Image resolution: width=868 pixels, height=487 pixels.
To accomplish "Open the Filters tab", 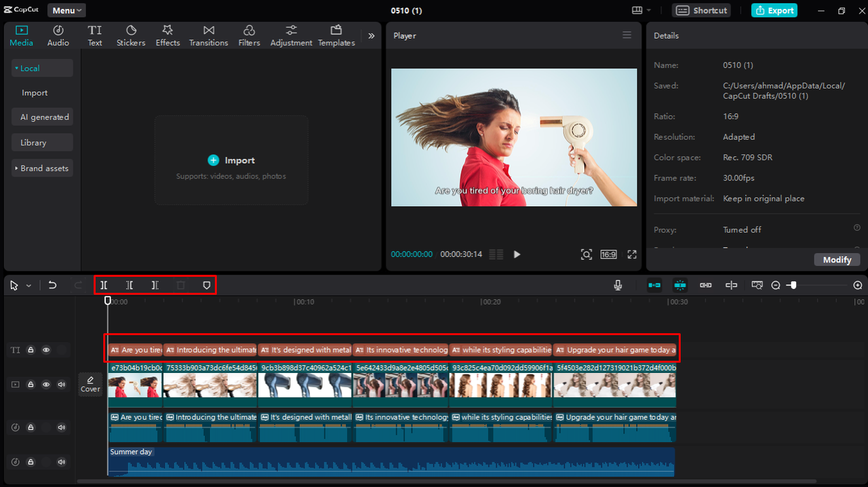I will point(249,35).
